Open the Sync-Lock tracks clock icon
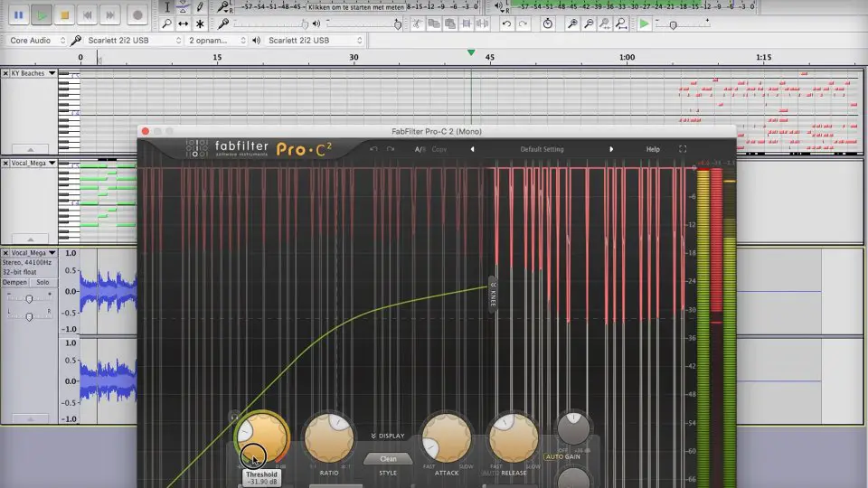This screenshot has width=868, height=488. 548,23
